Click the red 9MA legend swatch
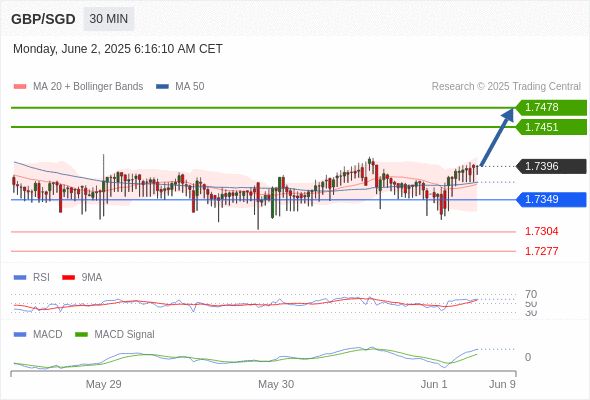 click(68, 278)
